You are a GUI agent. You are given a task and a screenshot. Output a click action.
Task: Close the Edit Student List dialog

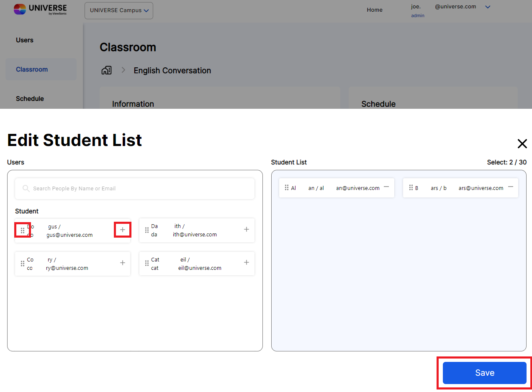522,144
